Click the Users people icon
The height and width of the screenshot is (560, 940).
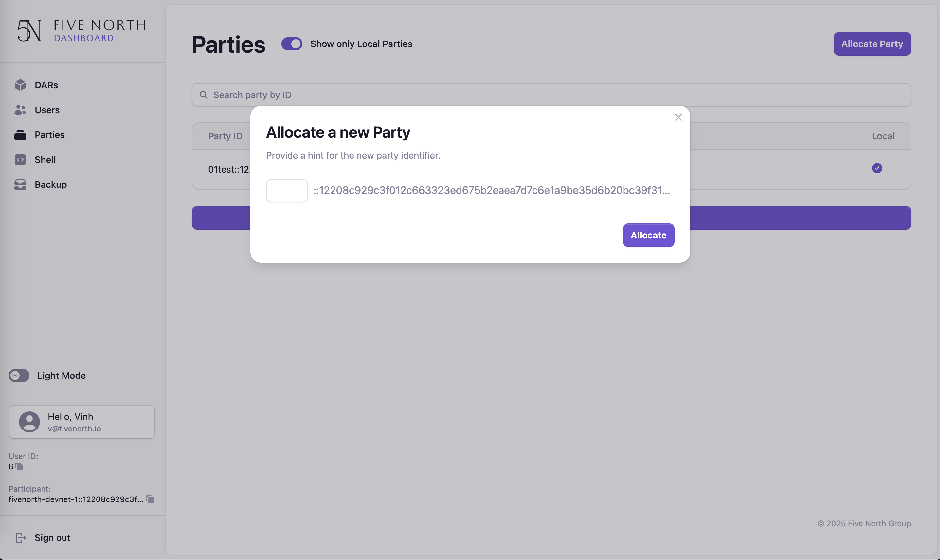pos(20,110)
